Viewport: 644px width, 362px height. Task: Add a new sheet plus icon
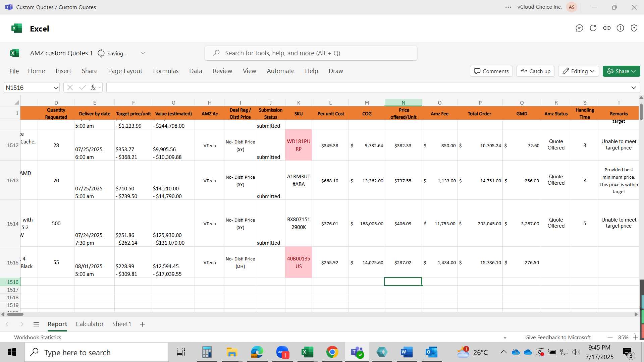142,324
